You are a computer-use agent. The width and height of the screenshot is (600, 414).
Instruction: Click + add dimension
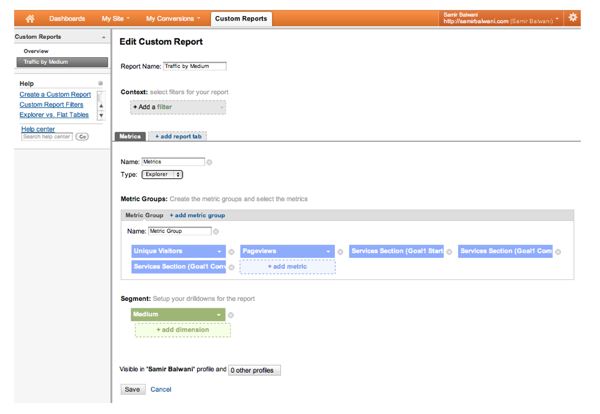point(183,330)
